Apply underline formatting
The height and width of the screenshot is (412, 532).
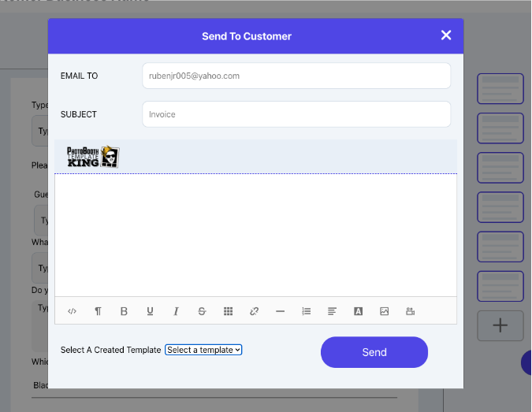(x=150, y=311)
